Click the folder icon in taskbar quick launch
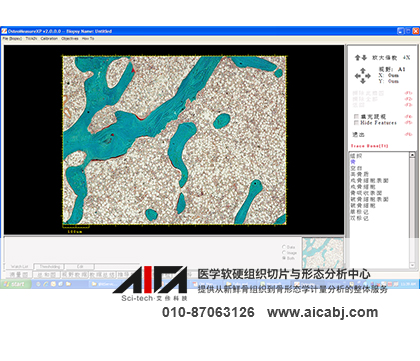Image resolution: width=420 pixels, height=361 pixels. coord(68,284)
